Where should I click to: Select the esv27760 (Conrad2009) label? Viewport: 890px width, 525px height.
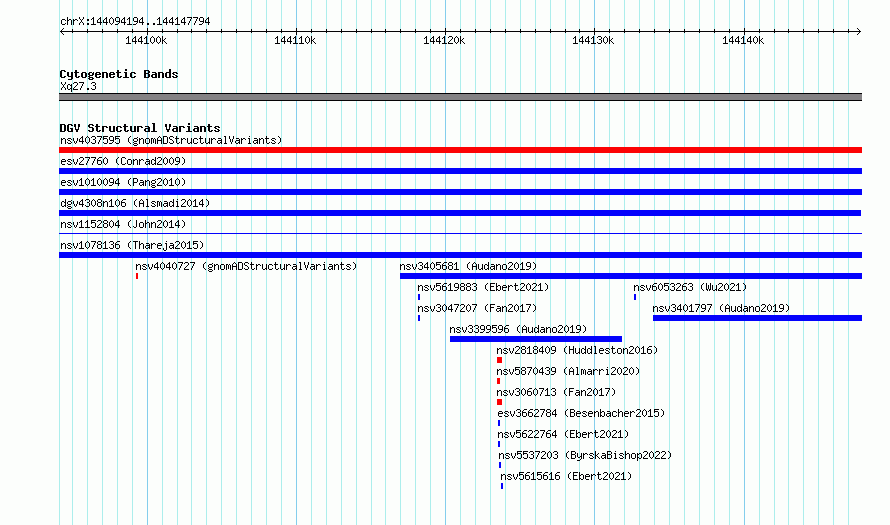pos(123,161)
